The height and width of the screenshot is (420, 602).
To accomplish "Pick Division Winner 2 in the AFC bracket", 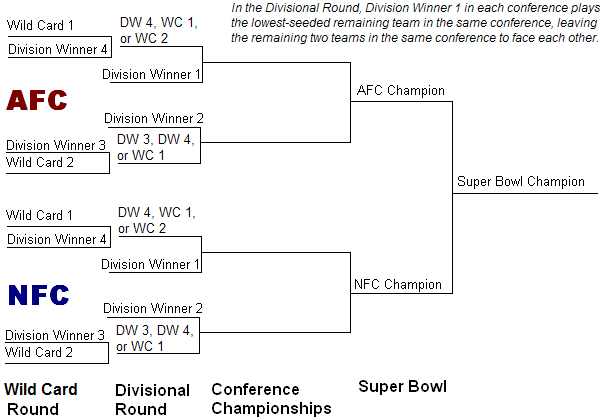I will click(153, 119).
